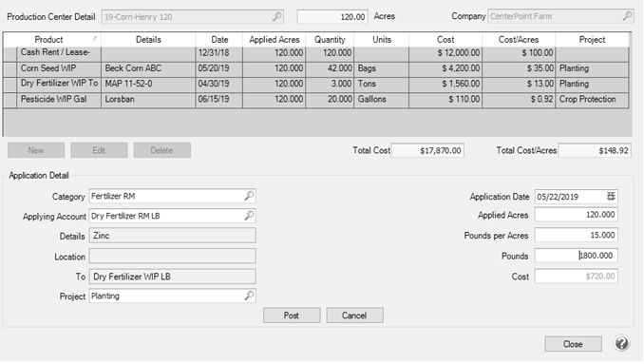Select Cash Rent / Lease row selector
Viewport: 644px width, 364px height.
[9, 54]
